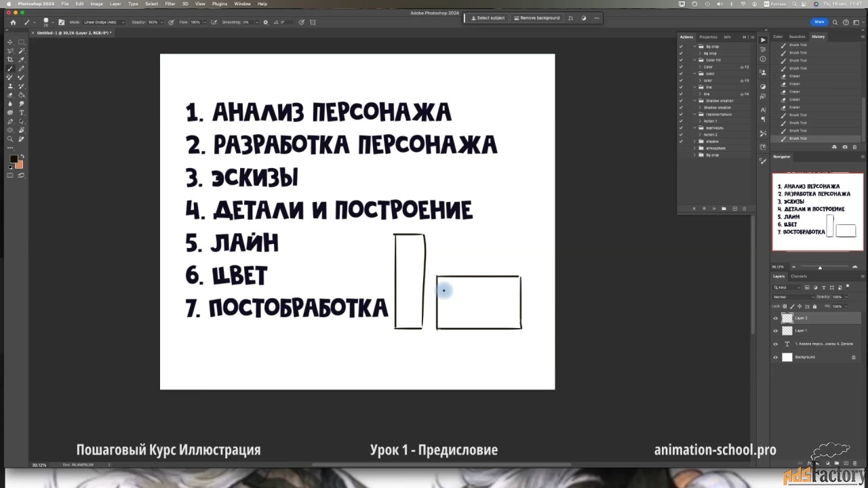Open the Filter menu

170,3
